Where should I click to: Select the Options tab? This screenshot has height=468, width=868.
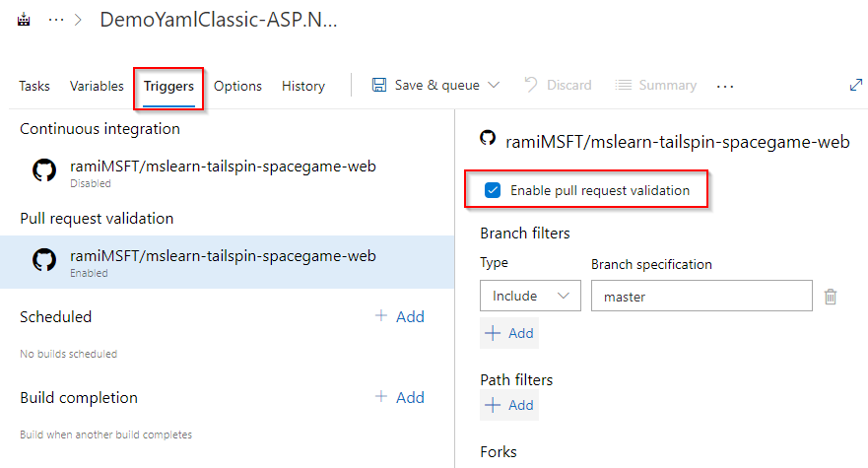click(x=237, y=86)
